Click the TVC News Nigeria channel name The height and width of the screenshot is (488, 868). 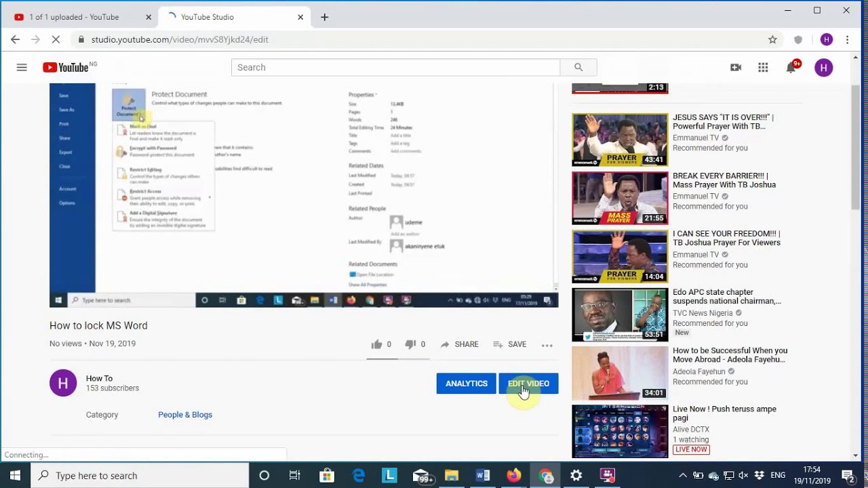click(703, 313)
